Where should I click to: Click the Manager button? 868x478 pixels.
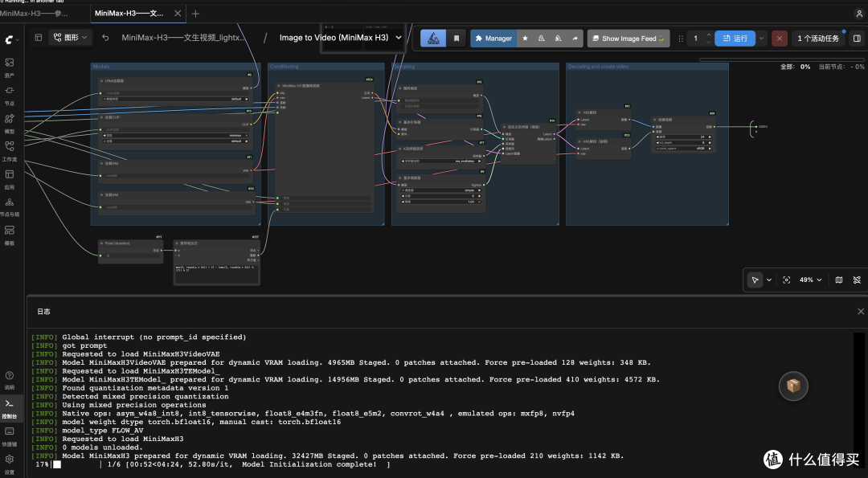(x=493, y=39)
